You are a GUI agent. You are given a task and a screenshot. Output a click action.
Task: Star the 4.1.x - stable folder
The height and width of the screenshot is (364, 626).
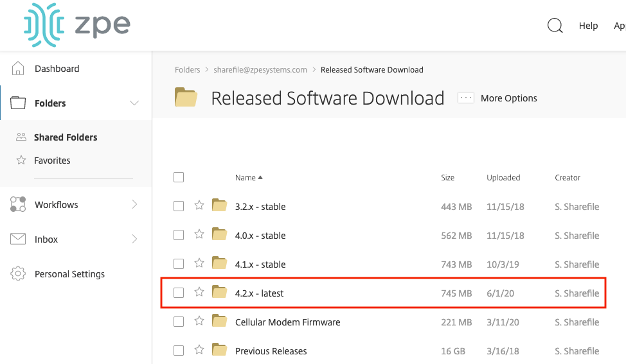[199, 263]
